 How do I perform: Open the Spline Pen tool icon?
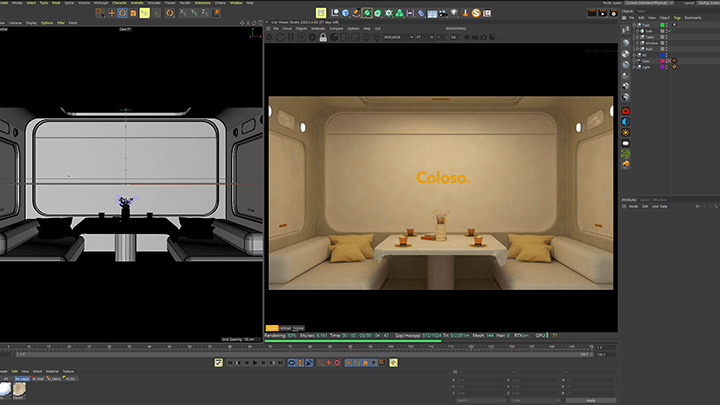pyautogui.click(x=356, y=13)
